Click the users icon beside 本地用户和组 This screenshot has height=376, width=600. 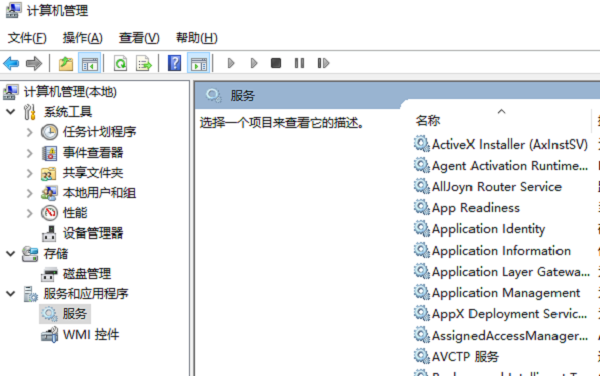(49, 193)
